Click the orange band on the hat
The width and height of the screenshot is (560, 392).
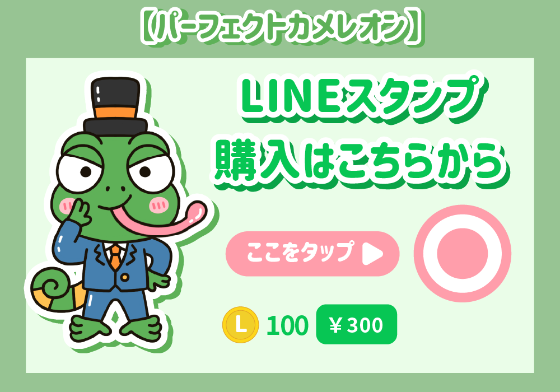coord(115,112)
